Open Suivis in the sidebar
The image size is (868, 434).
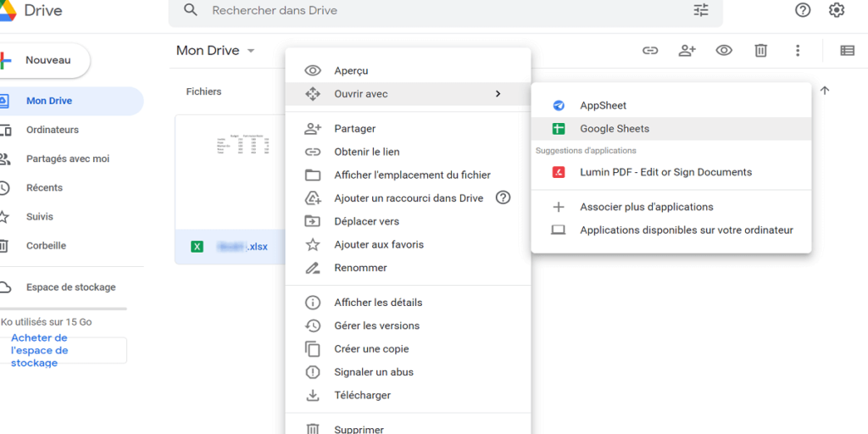pos(71,216)
